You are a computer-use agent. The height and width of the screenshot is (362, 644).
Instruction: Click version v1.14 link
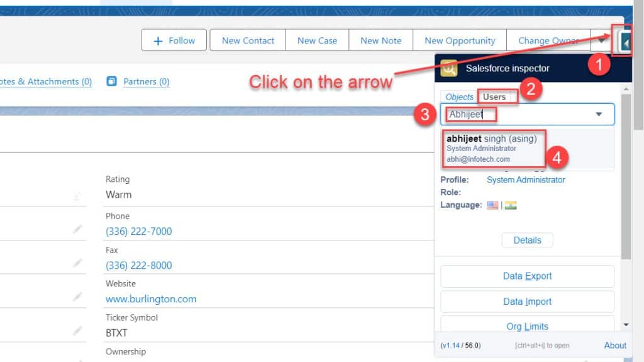click(451, 346)
